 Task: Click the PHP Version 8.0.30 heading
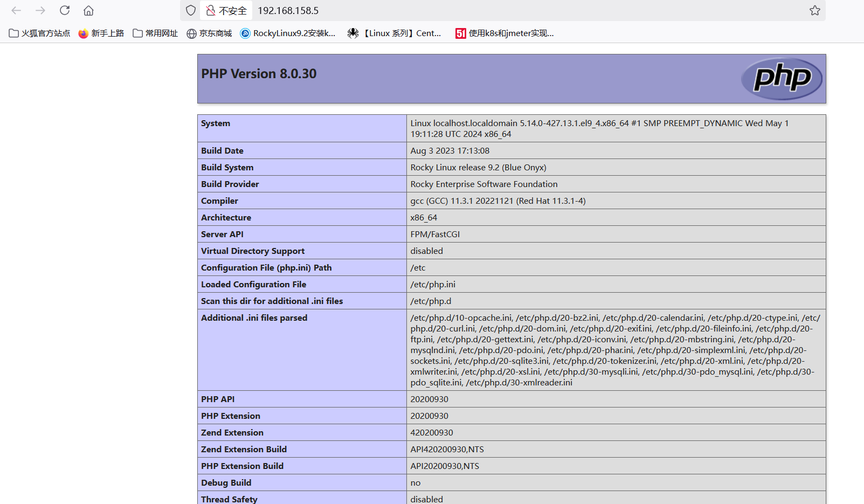(x=259, y=74)
